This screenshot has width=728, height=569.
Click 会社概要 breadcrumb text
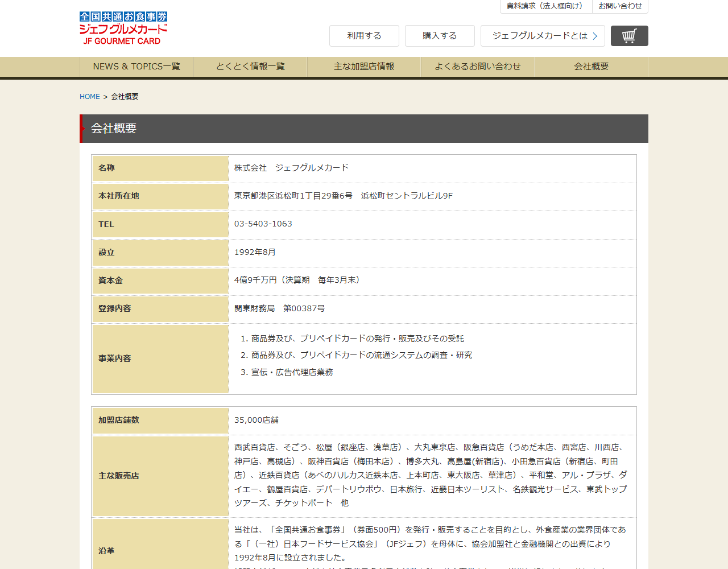125,97
